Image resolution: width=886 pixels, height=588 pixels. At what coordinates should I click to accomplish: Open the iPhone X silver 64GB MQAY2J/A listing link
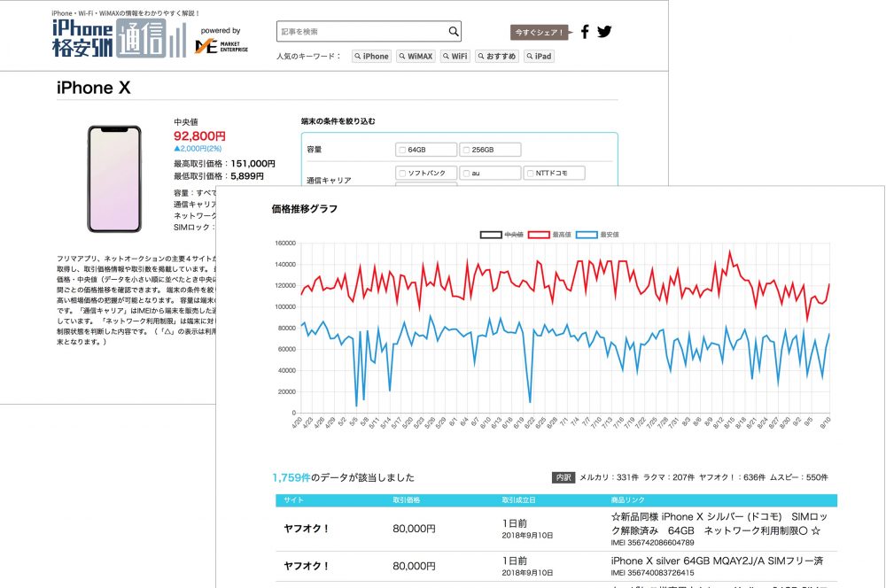[717, 561]
